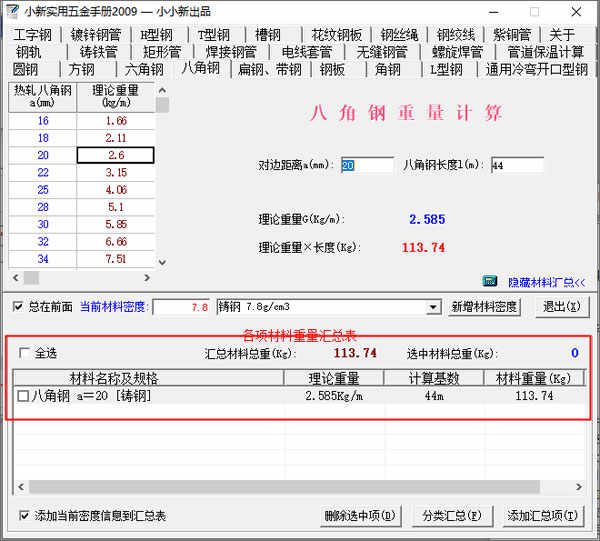This screenshot has height=541, width=600.
Task: Select table cell with a value 22
Action: click(43, 173)
